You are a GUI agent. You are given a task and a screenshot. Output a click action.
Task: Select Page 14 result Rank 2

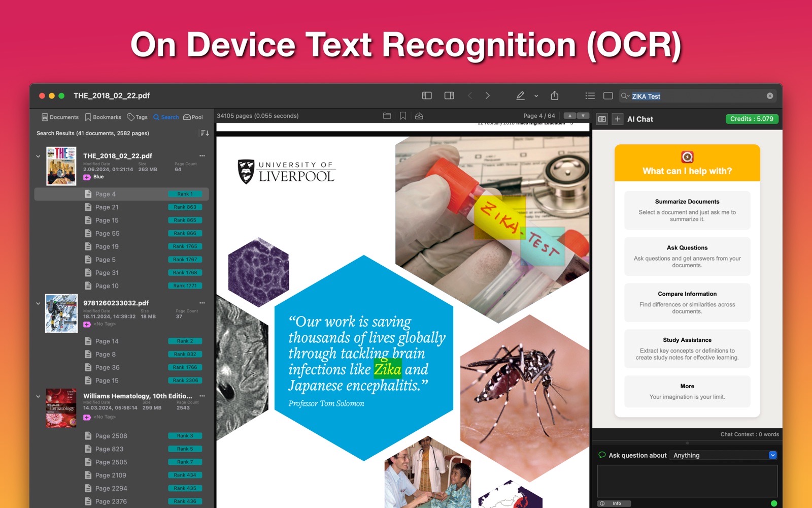click(122, 341)
